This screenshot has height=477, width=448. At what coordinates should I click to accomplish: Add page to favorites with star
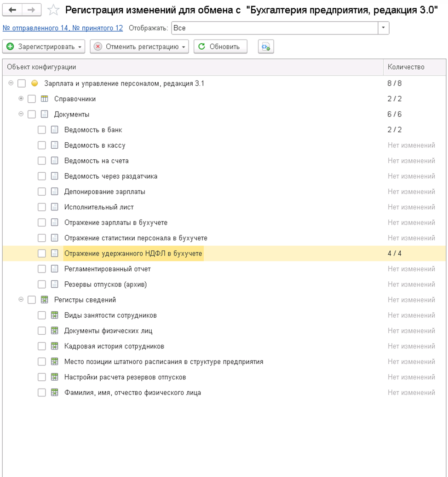point(53,10)
